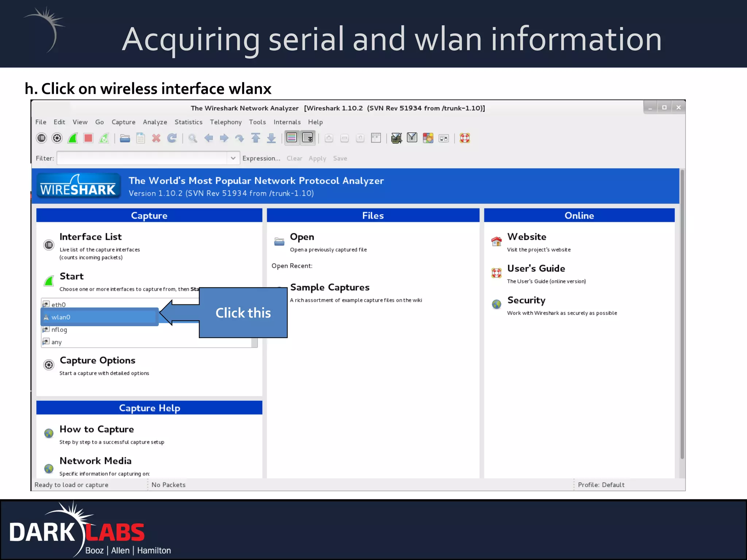
Task: Open the Sample Captures link
Action: tap(330, 287)
